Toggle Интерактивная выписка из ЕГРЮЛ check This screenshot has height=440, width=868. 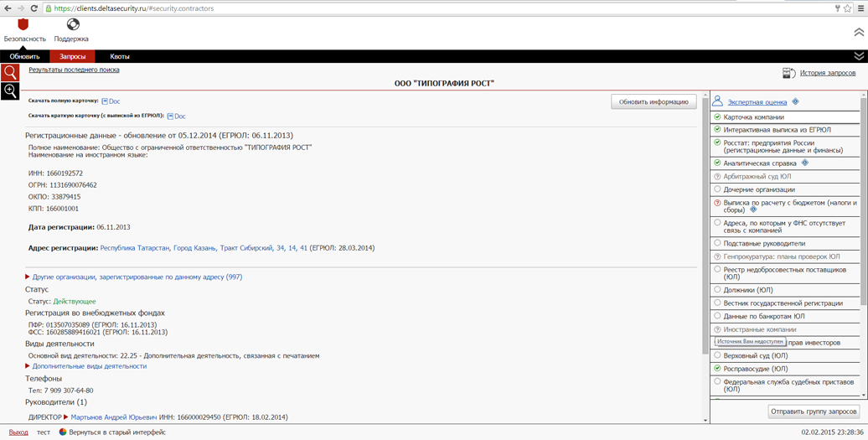coord(717,130)
